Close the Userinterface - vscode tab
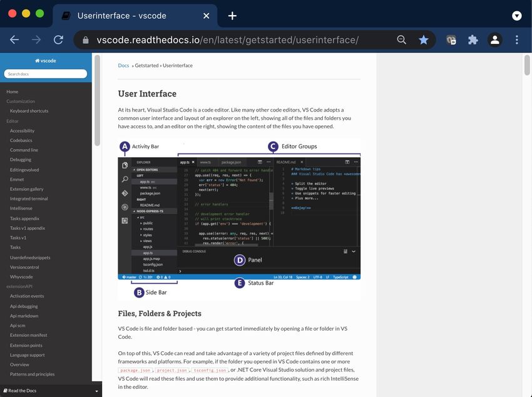532x397 pixels. pyautogui.click(x=206, y=16)
